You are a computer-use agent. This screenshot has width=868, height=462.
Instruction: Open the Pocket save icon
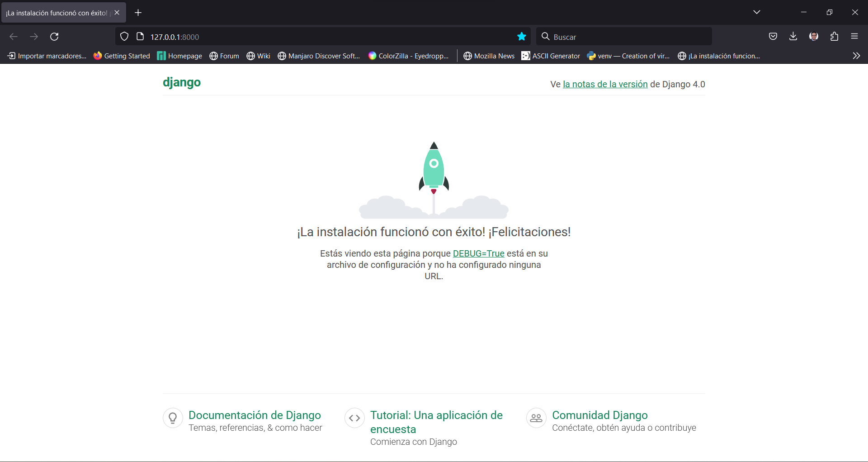coord(773,37)
